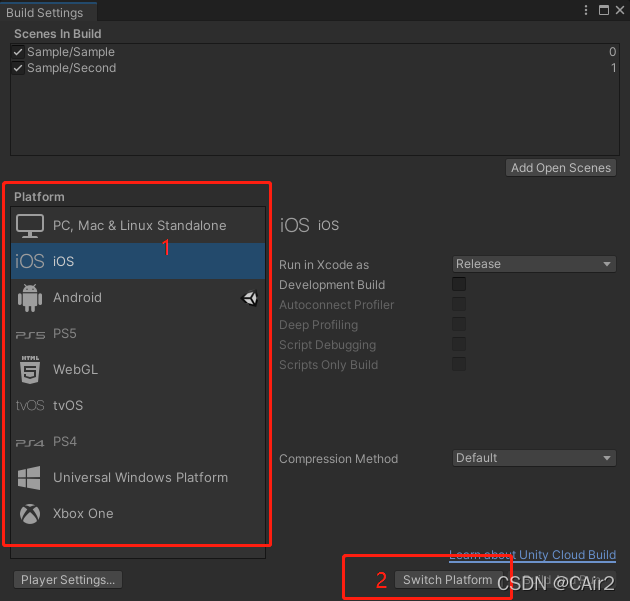This screenshot has width=630, height=601.
Task: Select the PS4 logo icon
Action: pos(30,443)
